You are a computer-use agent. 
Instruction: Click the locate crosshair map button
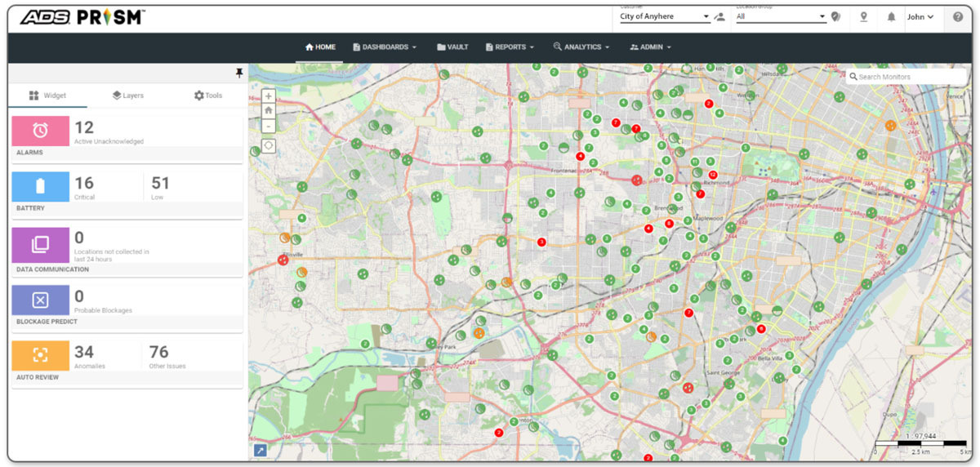click(269, 146)
